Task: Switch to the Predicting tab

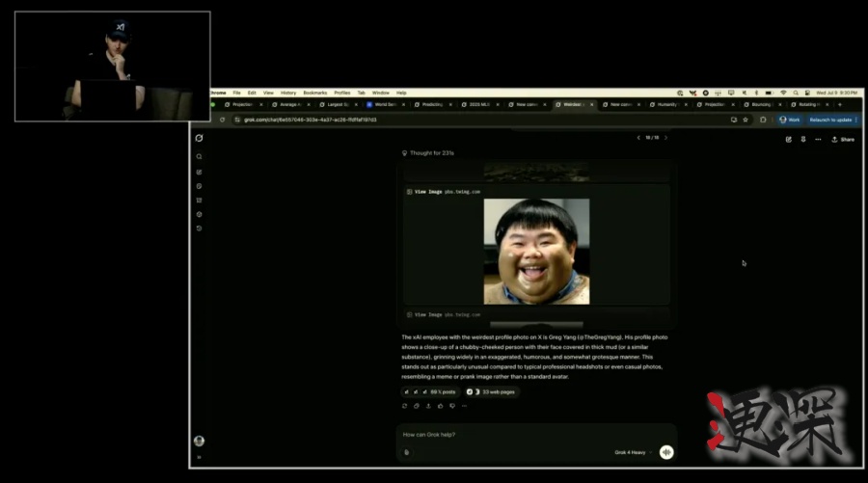Action: point(431,104)
